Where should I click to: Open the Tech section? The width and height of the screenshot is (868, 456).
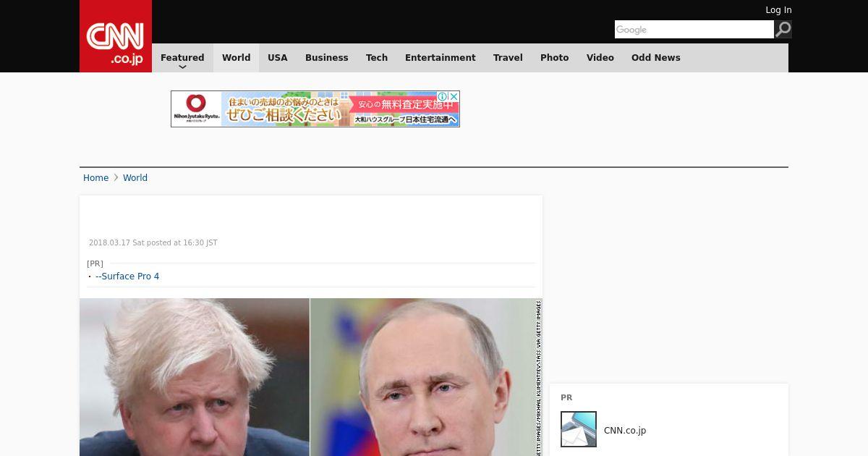point(377,58)
